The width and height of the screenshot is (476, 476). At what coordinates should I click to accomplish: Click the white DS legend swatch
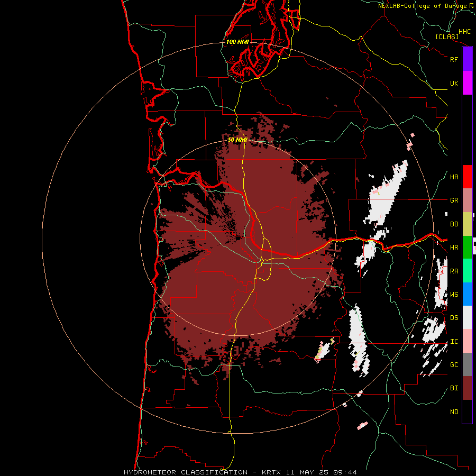[x=467, y=317]
